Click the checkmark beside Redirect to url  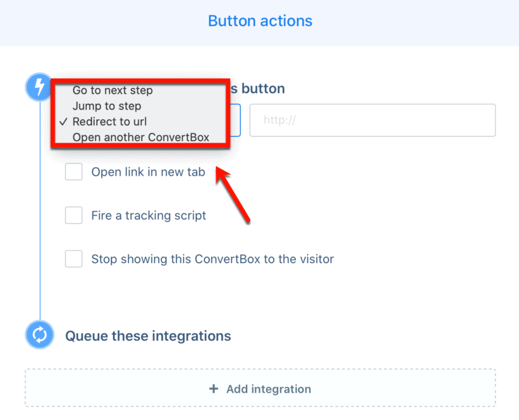(64, 121)
